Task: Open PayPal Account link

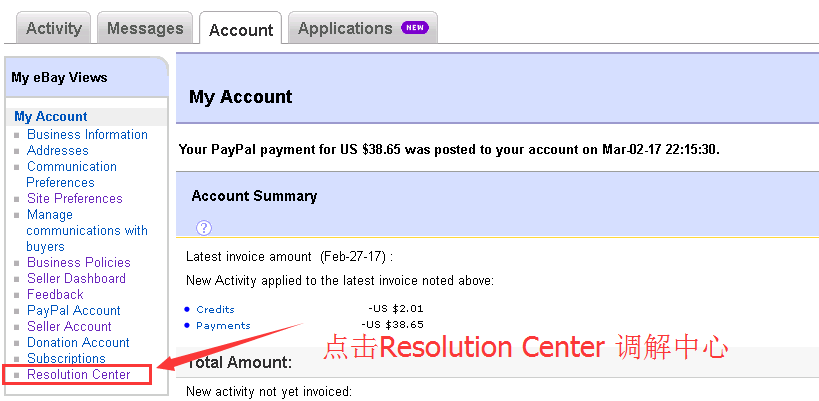Action: coord(74,311)
